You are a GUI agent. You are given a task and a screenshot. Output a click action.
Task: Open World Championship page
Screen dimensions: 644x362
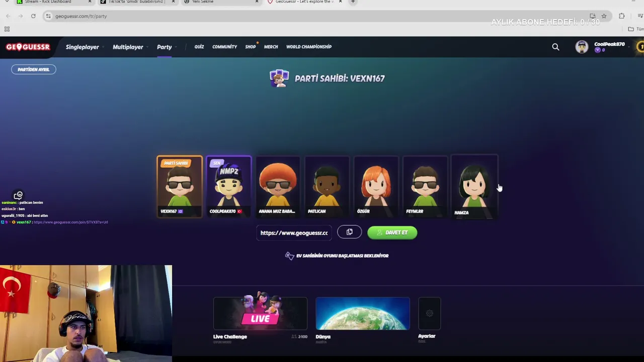309,47
